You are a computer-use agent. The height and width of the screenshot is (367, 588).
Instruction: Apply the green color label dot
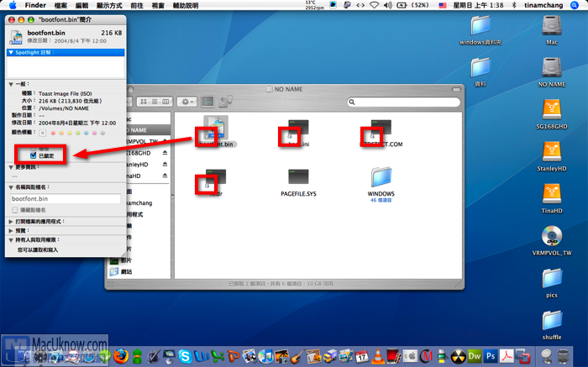pos(78,133)
